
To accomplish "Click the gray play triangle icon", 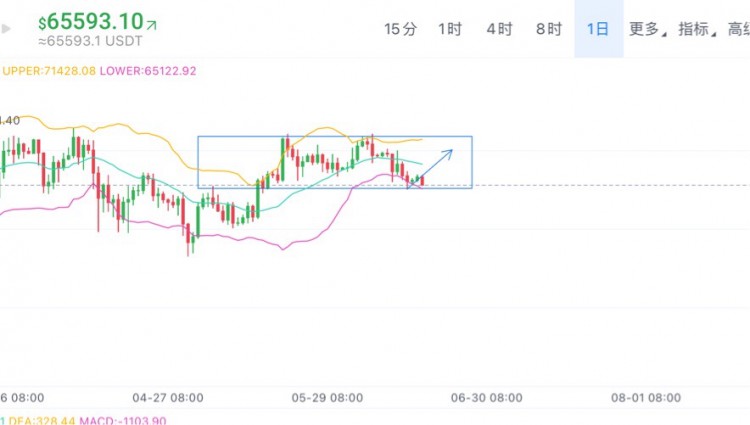I will click(6, 29).
